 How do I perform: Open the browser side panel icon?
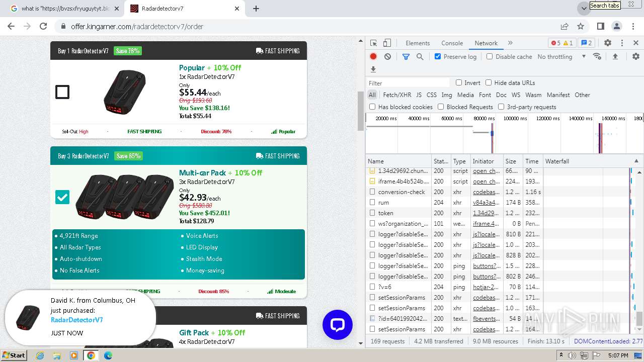[x=601, y=26]
